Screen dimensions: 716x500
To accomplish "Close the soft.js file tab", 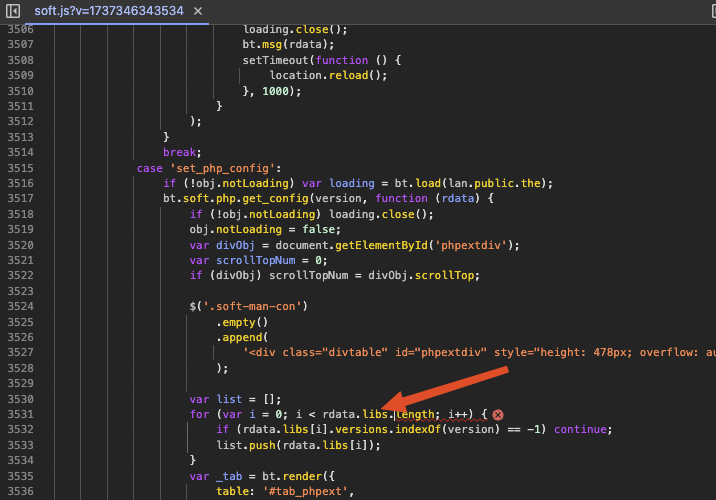I will pos(198,11).
